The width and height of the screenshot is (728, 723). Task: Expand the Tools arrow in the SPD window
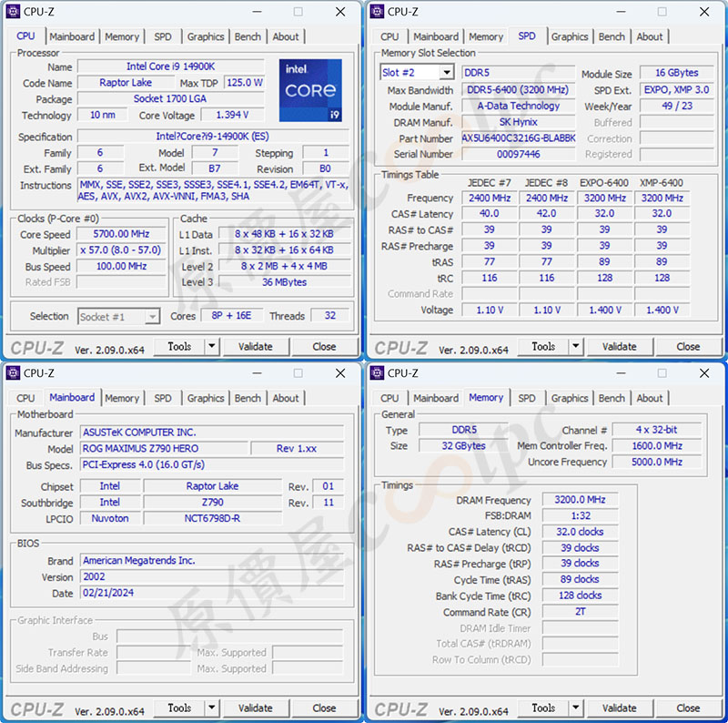[x=576, y=346]
